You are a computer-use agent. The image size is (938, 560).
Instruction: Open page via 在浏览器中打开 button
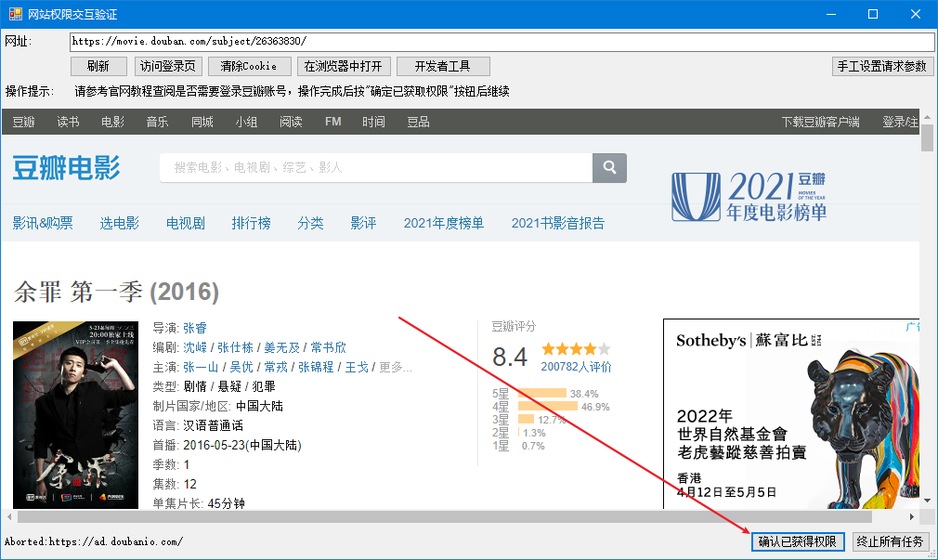click(x=344, y=67)
